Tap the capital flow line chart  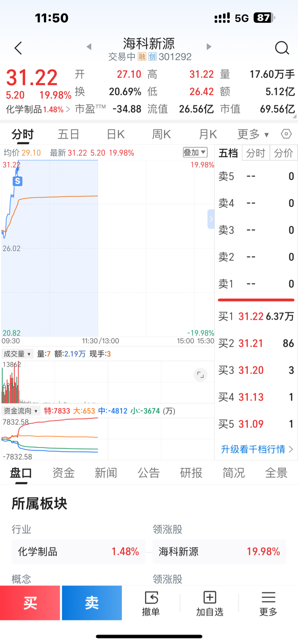[x=108, y=439]
